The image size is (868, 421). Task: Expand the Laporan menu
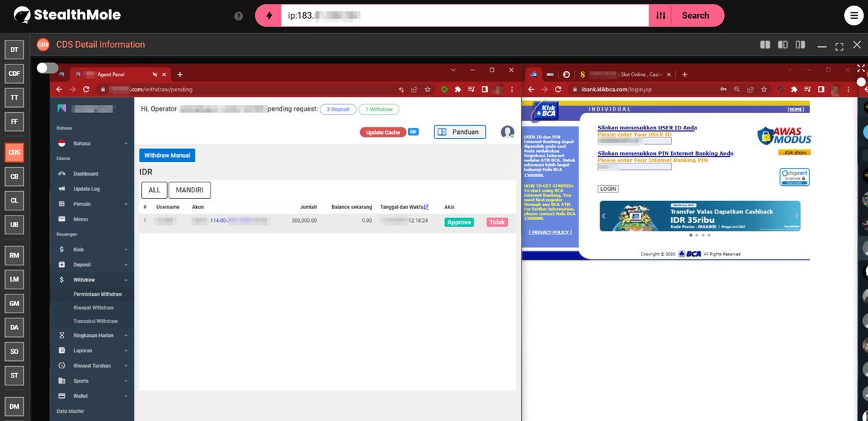click(x=92, y=351)
